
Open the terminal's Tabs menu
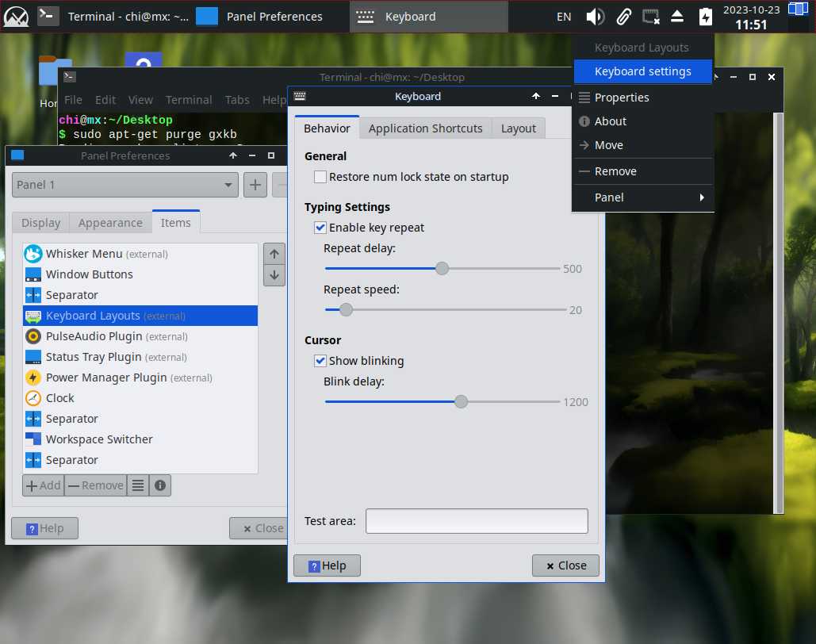pyautogui.click(x=237, y=100)
